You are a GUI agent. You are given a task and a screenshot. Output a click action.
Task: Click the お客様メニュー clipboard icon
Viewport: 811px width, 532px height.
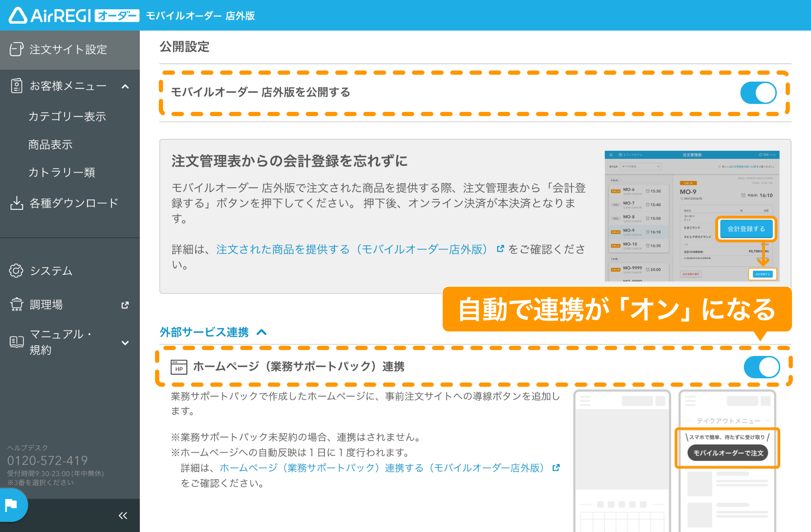pos(16,86)
